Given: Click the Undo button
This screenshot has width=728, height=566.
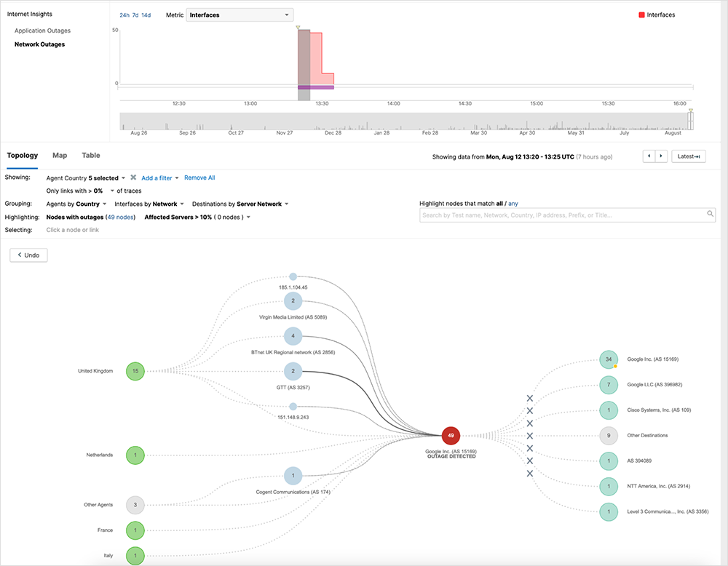Looking at the screenshot, I should tap(28, 255).
